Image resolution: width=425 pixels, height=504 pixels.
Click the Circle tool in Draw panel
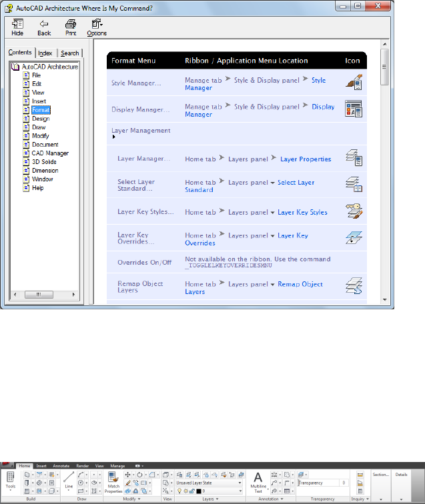pyautogui.click(x=81, y=483)
